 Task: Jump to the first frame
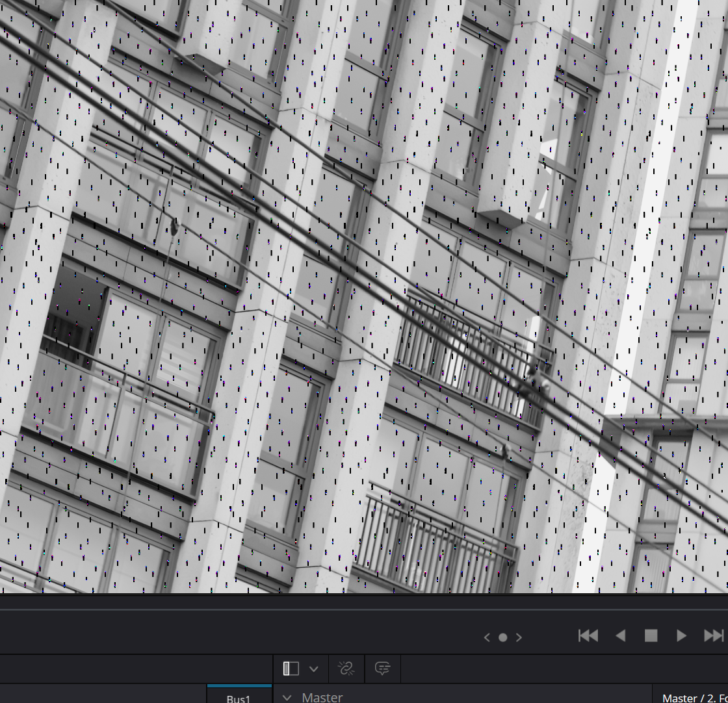[588, 635]
